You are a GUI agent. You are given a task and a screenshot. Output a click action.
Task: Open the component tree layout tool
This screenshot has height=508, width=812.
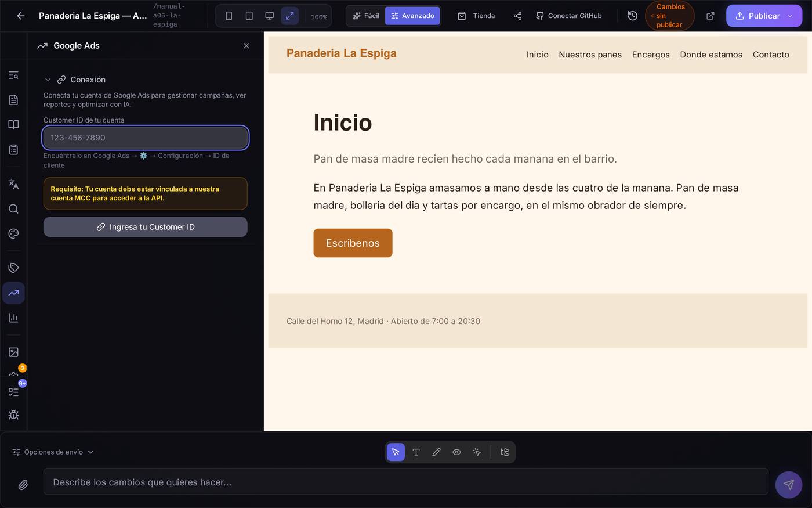(505, 452)
